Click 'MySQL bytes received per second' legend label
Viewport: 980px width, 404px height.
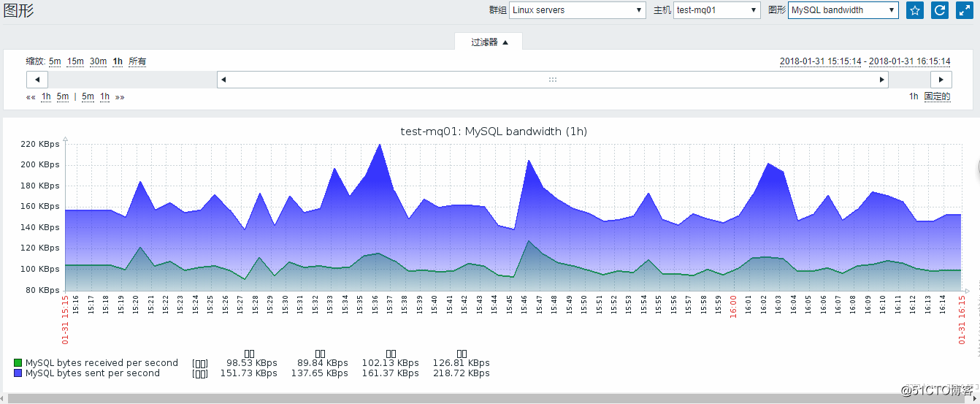pos(102,363)
